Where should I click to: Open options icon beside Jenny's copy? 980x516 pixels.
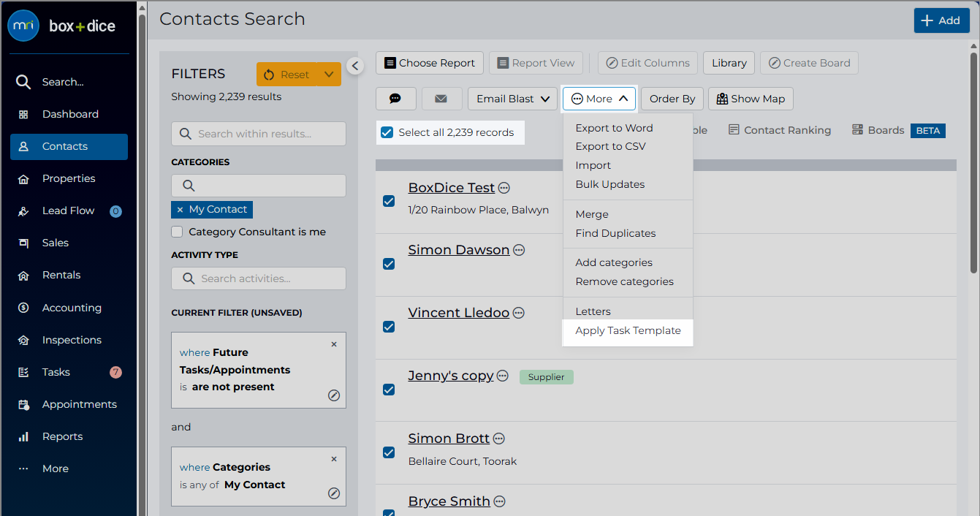(503, 376)
